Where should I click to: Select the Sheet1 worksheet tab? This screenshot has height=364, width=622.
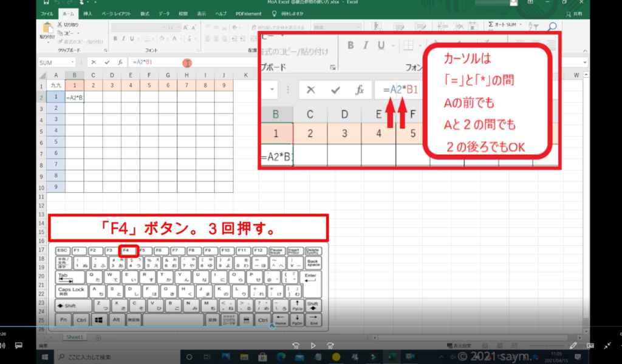click(75, 337)
